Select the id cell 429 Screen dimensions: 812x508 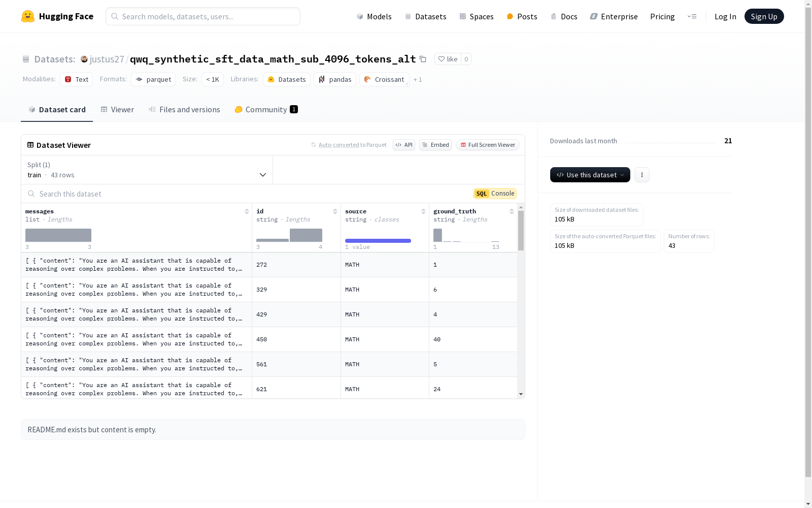click(296, 314)
